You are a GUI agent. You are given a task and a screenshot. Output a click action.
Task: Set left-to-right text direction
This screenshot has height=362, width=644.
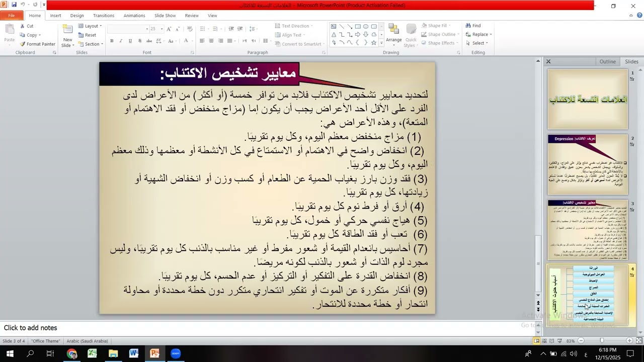245,41
